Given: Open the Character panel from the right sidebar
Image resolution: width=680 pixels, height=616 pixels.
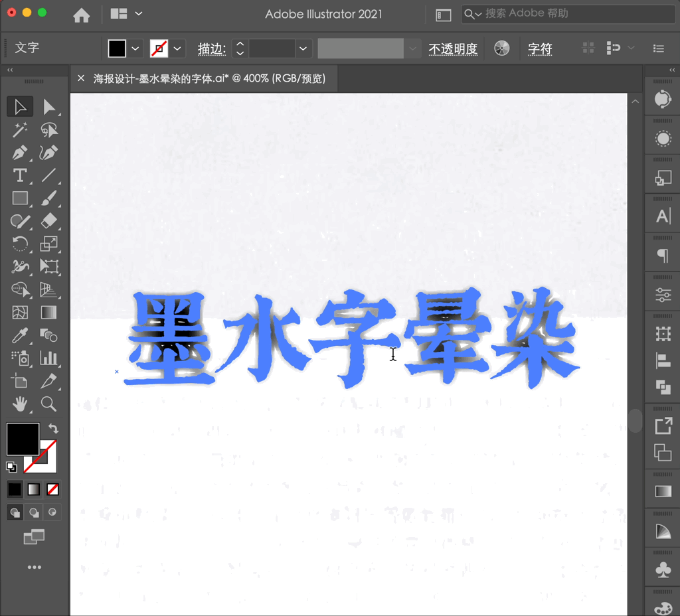Looking at the screenshot, I should click(x=662, y=216).
